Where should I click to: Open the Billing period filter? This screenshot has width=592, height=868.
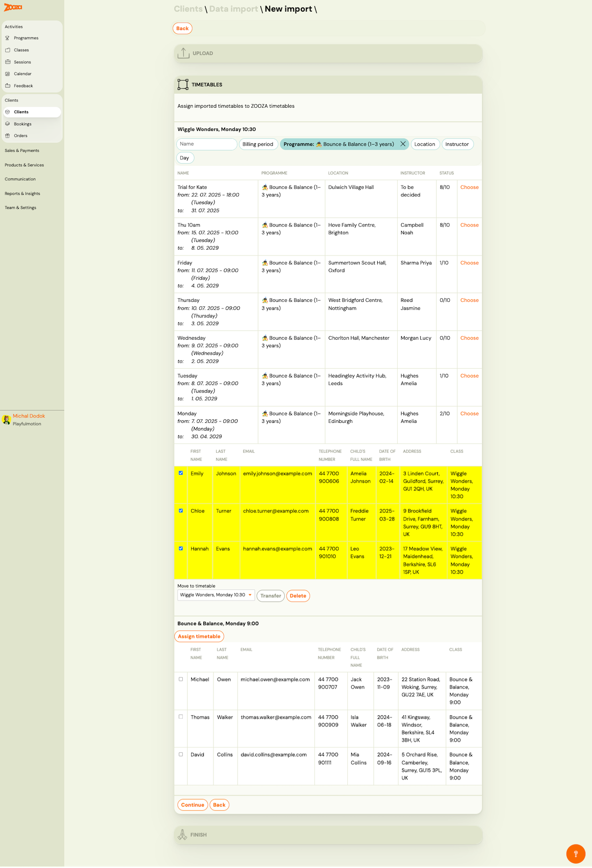(x=258, y=144)
